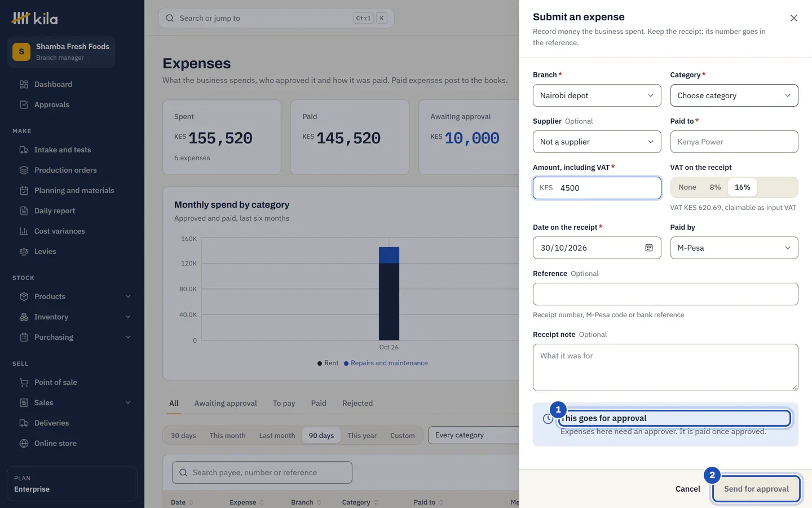Screen dimensions: 812x508
Task: Click the Point of sale cart icon
Action: [x=24, y=382]
